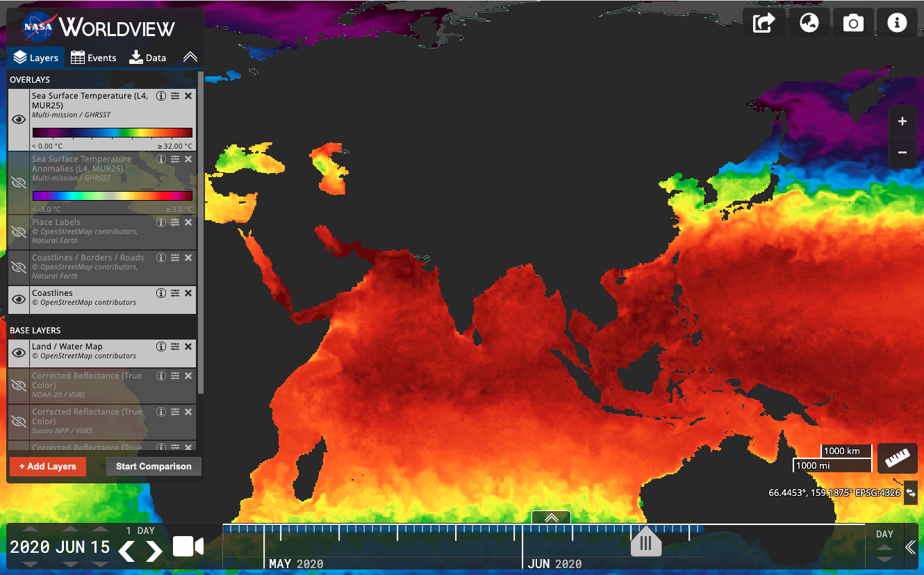Show info for Coastlines layer
Screen dimensions: 924x575
pos(161,293)
